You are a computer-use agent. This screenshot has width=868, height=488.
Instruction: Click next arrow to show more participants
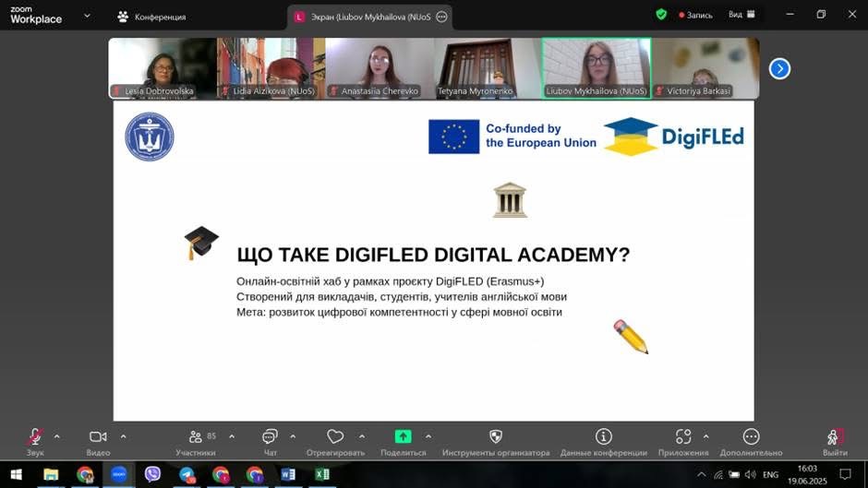point(779,68)
